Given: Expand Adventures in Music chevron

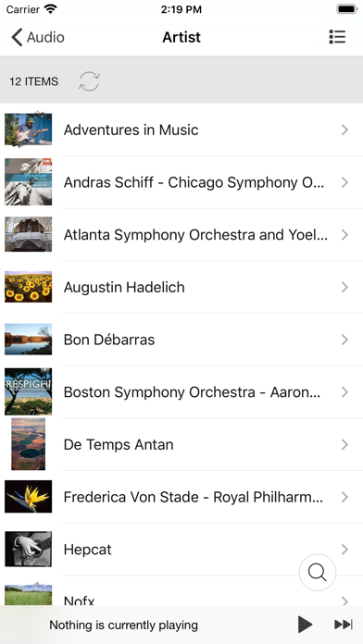Looking at the screenshot, I should coord(344,130).
